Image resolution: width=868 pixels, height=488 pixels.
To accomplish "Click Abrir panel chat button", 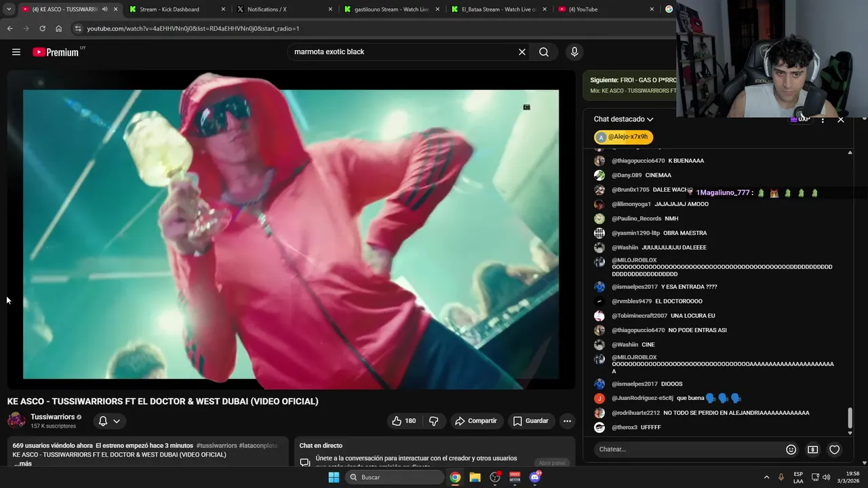I will point(552,463).
